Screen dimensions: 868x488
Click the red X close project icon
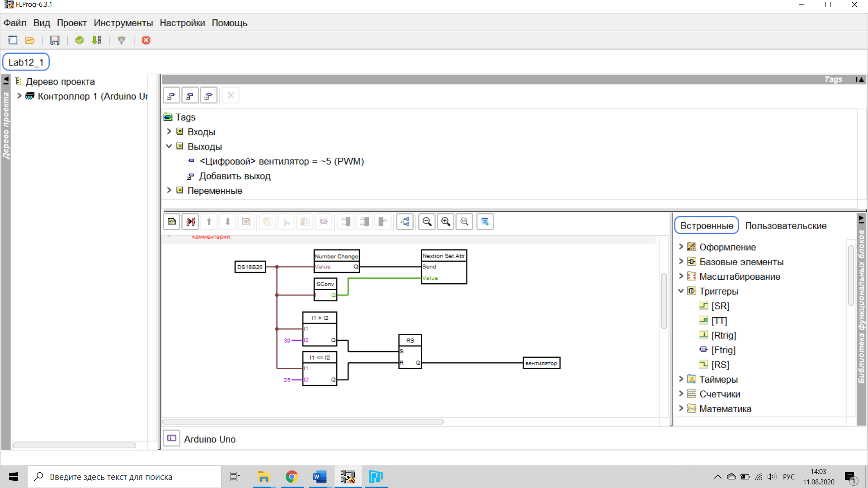pos(146,40)
